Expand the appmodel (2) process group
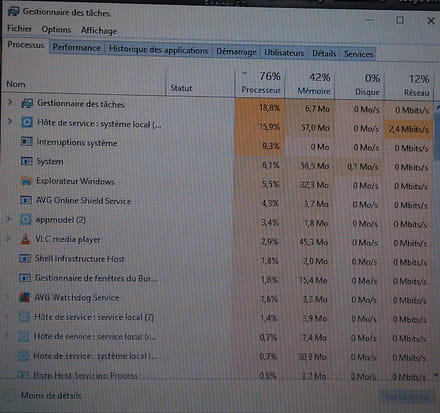 9,219
